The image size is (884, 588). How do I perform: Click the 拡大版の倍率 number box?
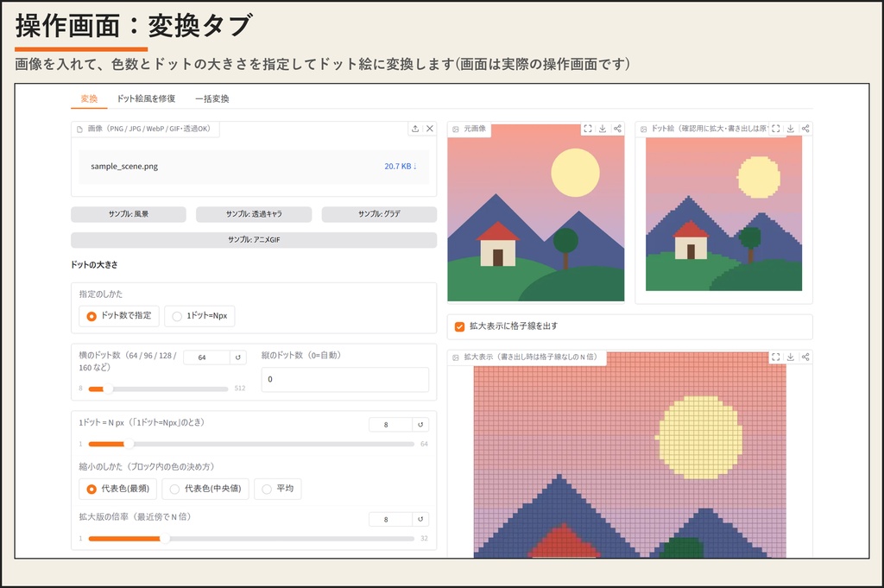coord(390,519)
